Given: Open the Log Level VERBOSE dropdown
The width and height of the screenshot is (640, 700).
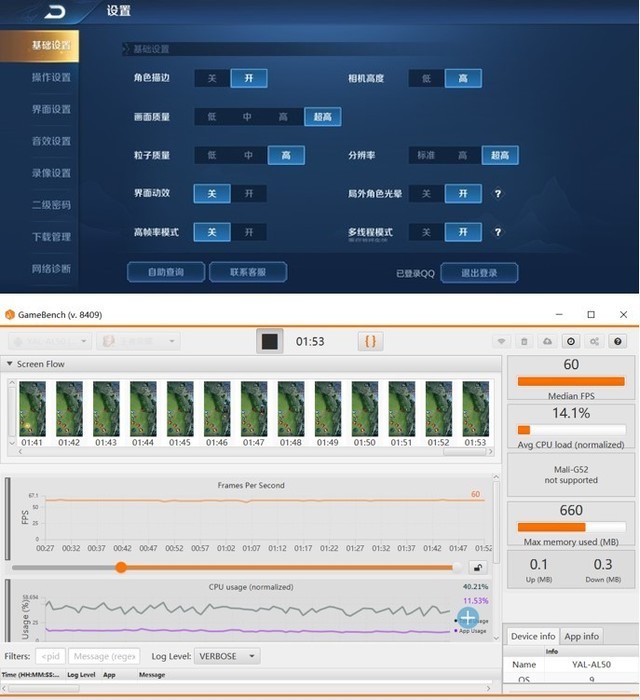Looking at the screenshot, I should click(227, 656).
